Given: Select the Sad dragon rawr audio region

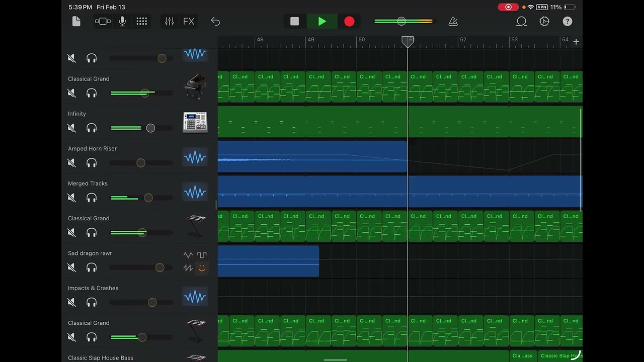Looking at the screenshot, I should [x=268, y=261].
